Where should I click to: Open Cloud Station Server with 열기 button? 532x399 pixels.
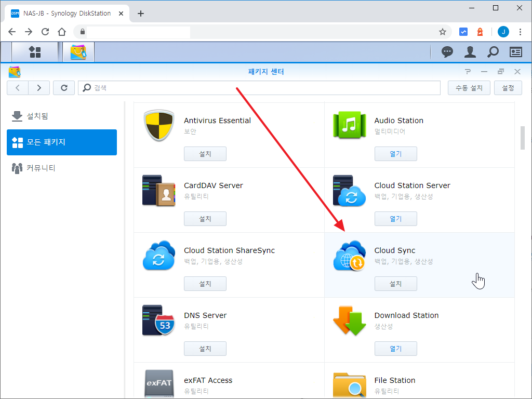tap(395, 219)
